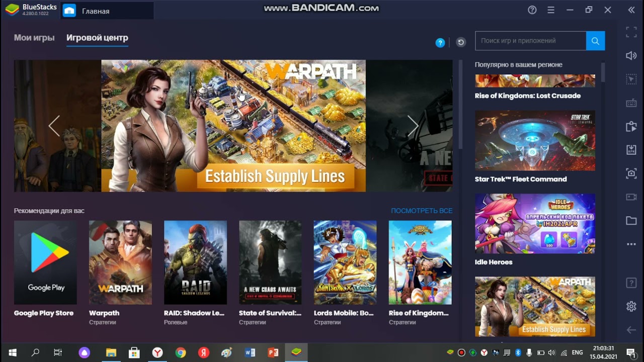Screen dimensions: 644x362
Task: Open Microsoft Store from taskbar
Action: [x=134, y=352]
